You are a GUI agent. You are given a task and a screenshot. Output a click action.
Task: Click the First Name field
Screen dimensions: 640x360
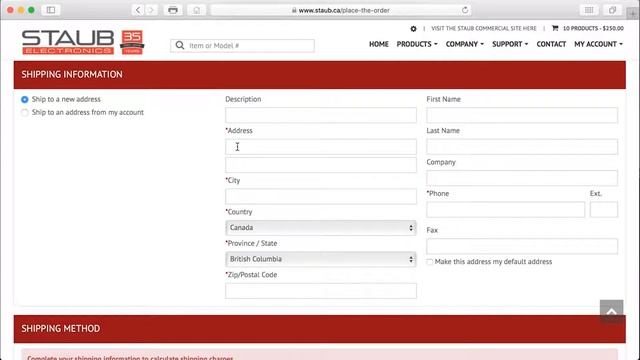click(522, 115)
